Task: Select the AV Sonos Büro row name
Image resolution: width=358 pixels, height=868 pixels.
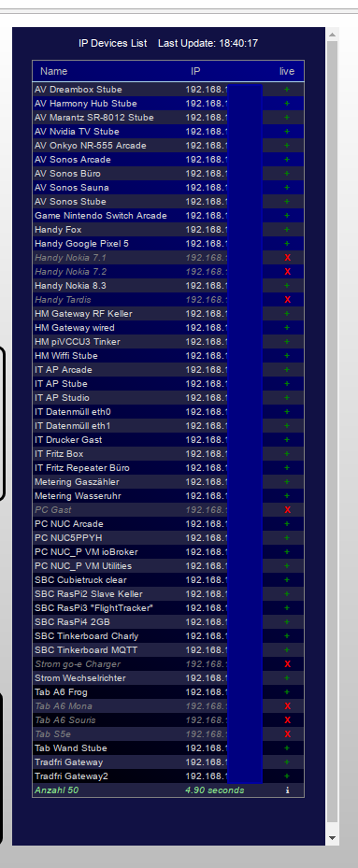Action: 67,174
